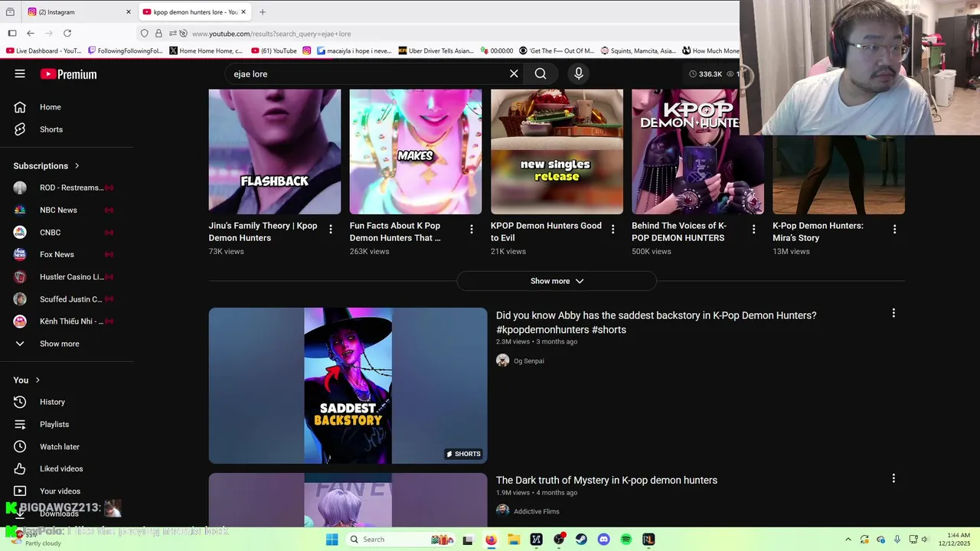The image size is (980, 551).
Task: Expand the You section chevron
Action: pyautogui.click(x=37, y=380)
